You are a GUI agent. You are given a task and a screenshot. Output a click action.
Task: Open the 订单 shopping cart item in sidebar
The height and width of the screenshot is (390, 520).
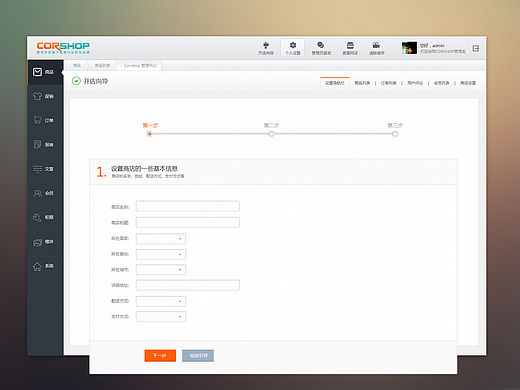point(45,120)
